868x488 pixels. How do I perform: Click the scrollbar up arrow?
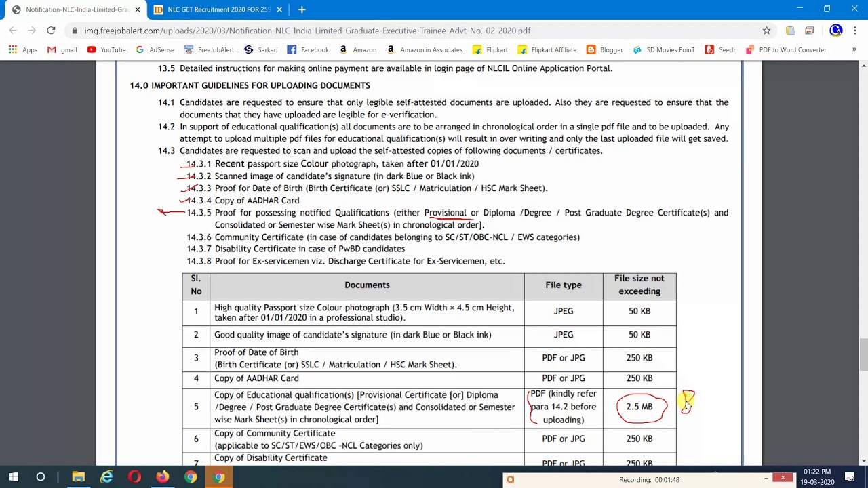pos(863,65)
